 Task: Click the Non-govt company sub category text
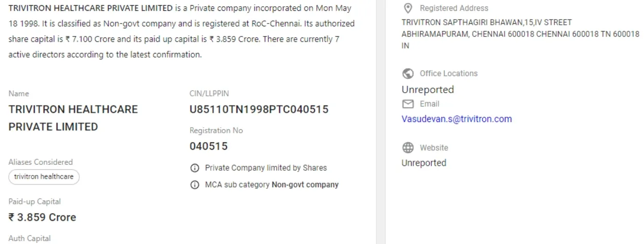305,185
